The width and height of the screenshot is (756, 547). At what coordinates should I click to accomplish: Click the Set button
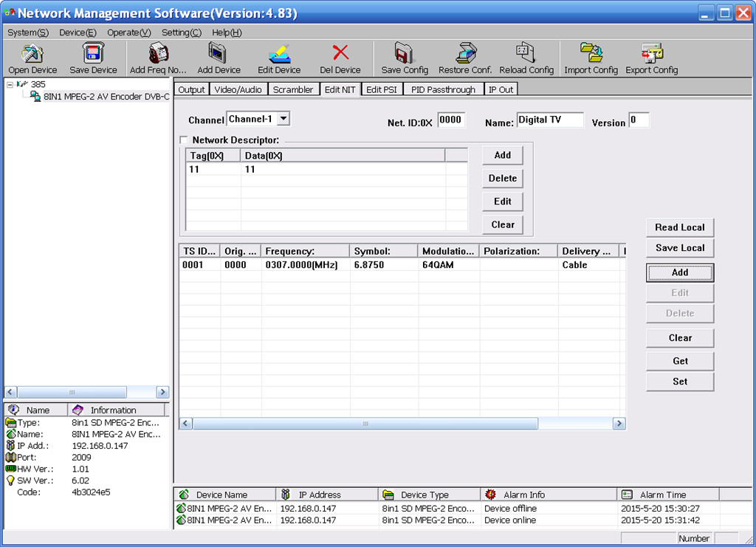coord(680,381)
